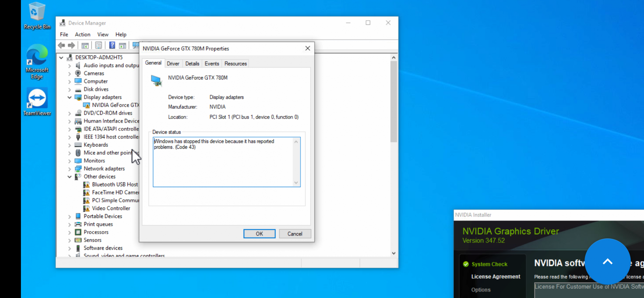Click the chip icon beside Processors
The height and width of the screenshot is (298, 644).
point(78,232)
